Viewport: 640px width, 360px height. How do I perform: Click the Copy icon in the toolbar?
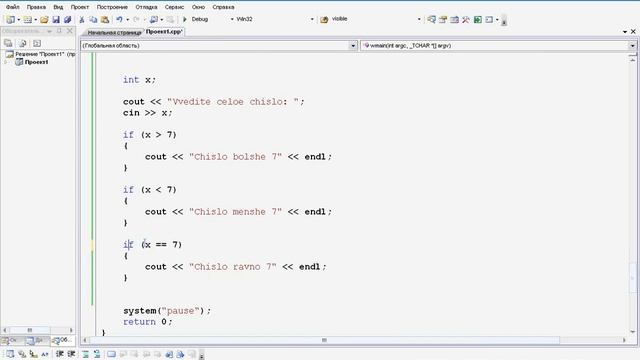(x=93, y=19)
